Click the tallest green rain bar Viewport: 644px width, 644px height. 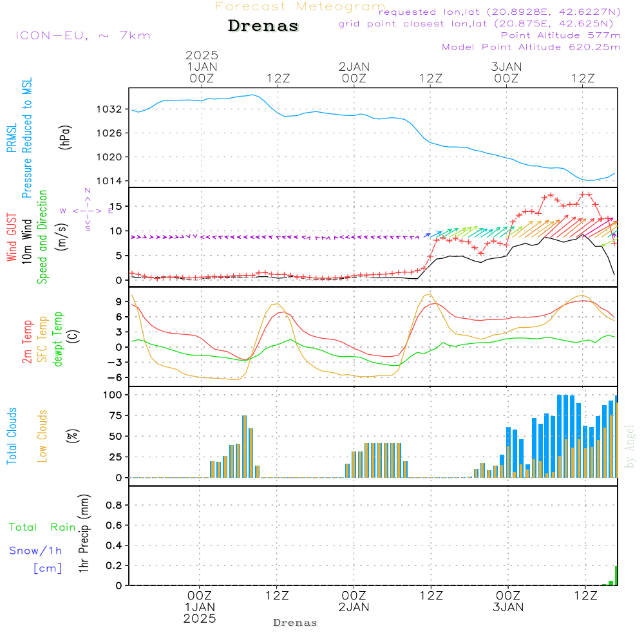coord(616,576)
